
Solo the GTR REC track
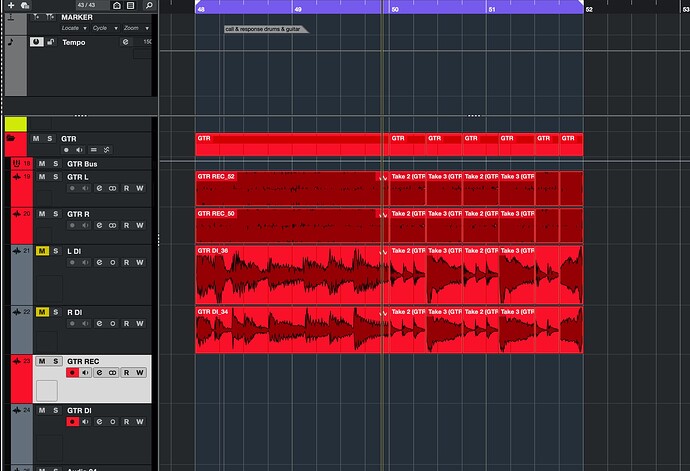tap(55, 361)
